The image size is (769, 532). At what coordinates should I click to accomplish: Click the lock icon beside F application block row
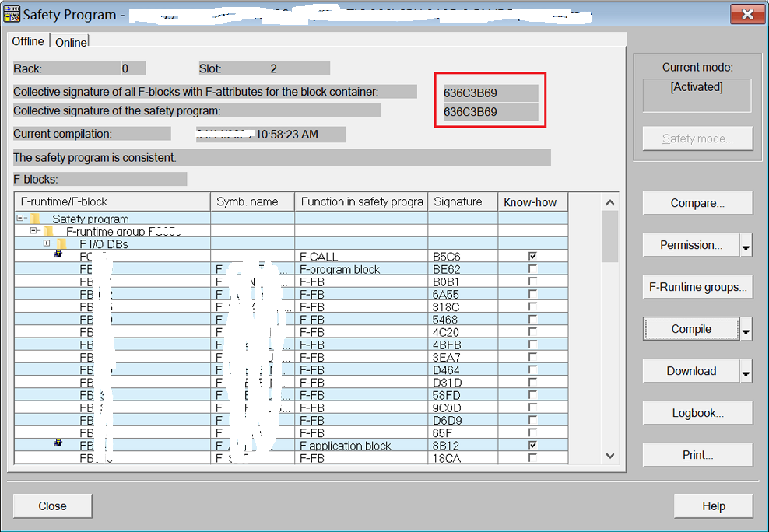pos(58,443)
